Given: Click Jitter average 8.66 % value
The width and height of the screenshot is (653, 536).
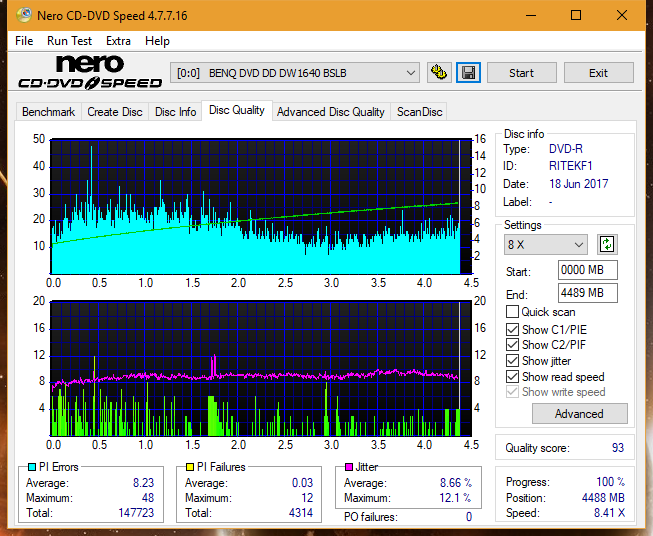Looking at the screenshot, I should (456, 483).
